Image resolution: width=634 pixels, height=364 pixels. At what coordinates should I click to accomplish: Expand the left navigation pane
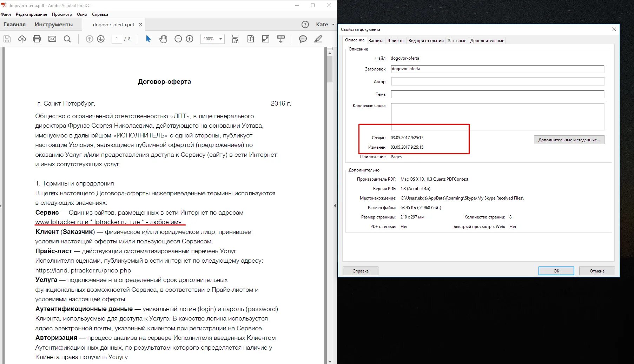(x=1, y=206)
